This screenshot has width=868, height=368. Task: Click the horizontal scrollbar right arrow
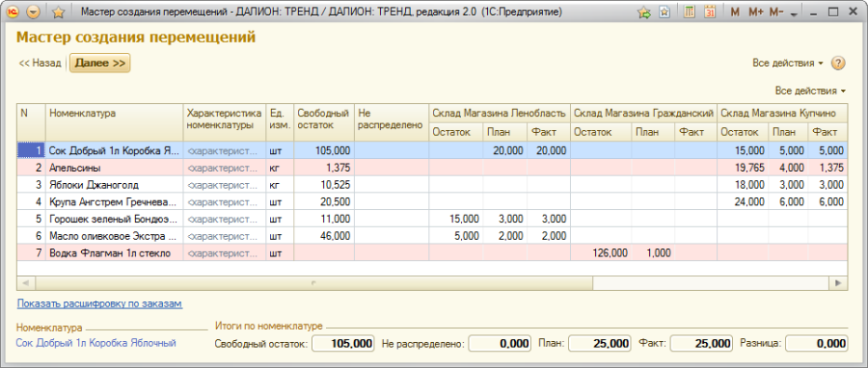pyautogui.click(x=838, y=283)
